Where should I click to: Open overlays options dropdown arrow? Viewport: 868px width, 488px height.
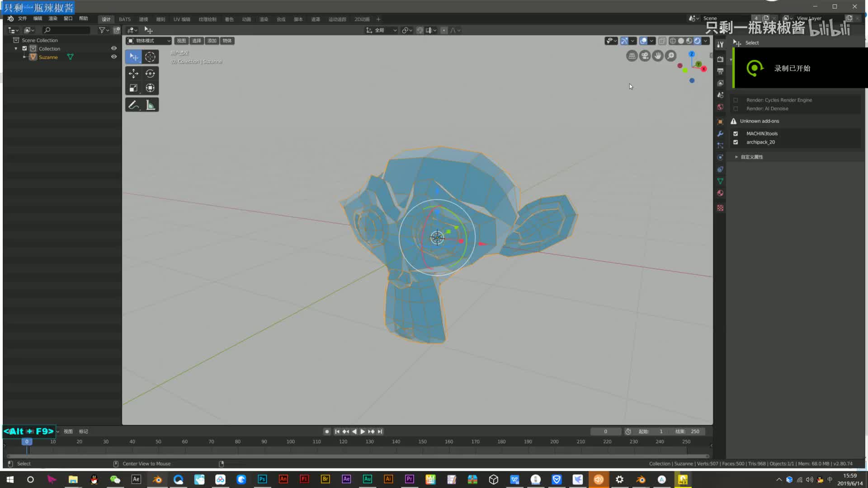(651, 41)
